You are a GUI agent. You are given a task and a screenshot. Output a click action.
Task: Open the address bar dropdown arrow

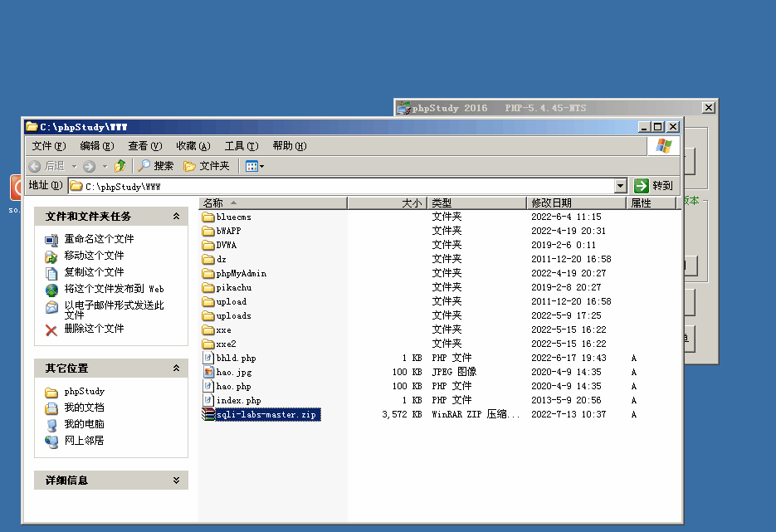click(619, 184)
